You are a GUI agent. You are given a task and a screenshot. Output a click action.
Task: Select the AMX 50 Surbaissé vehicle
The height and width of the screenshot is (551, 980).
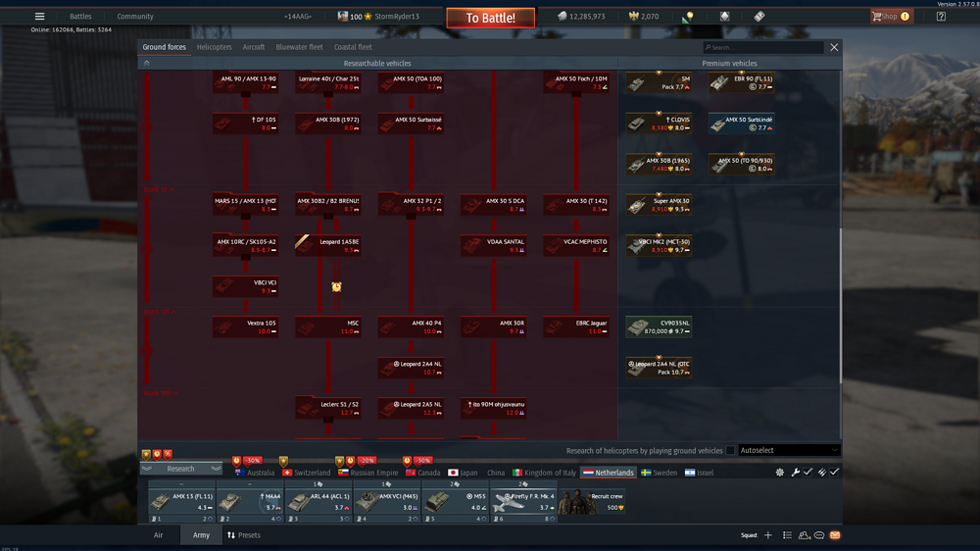tap(411, 124)
